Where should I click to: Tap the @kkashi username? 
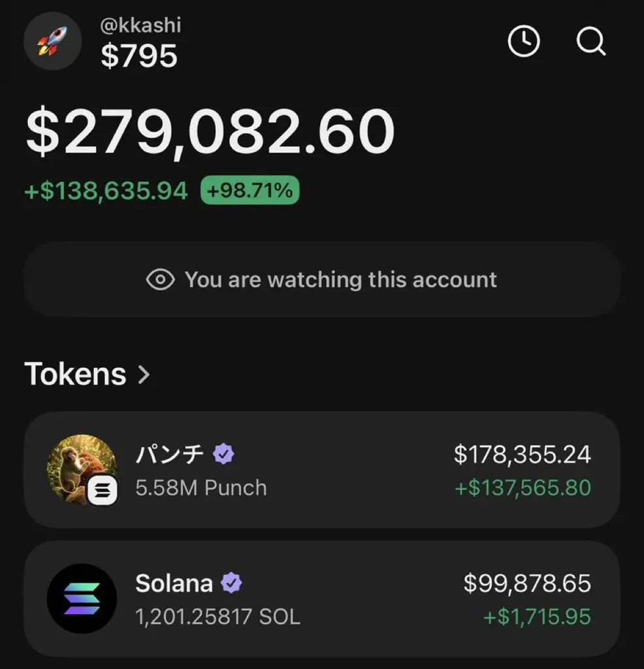(x=140, y=25)
